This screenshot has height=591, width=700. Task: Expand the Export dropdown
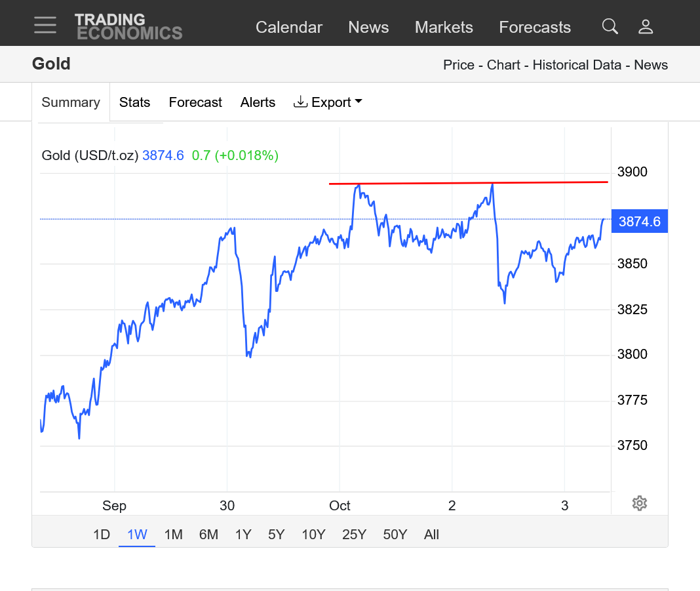pyautogui.click(x=328, y=102)
